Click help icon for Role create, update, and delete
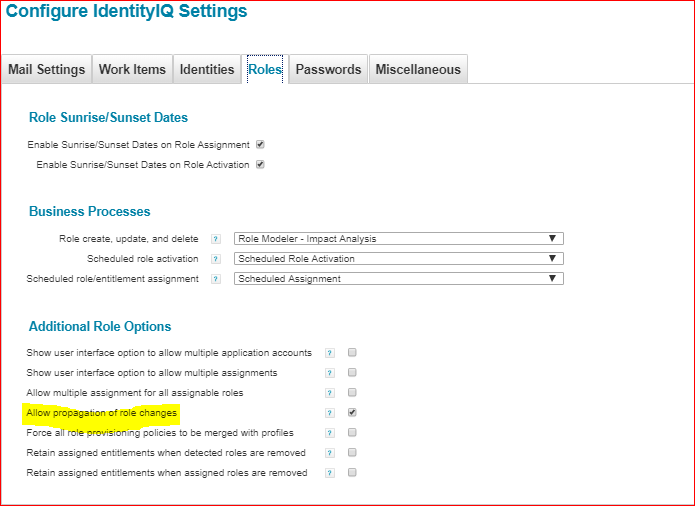695x506 pixels. (216, 239)
